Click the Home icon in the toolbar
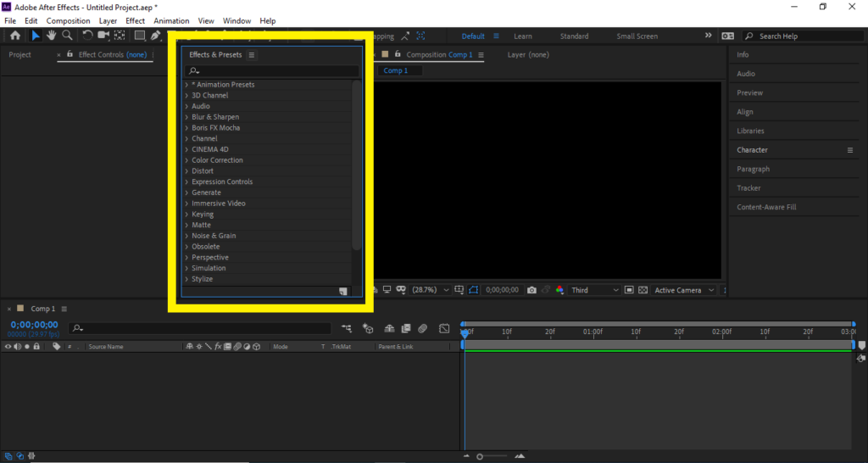The image size is (868, 463). [x=15, y=36]
